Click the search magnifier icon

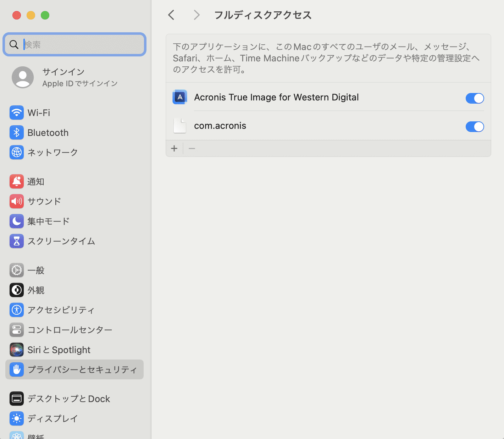[x=14, y=44]
